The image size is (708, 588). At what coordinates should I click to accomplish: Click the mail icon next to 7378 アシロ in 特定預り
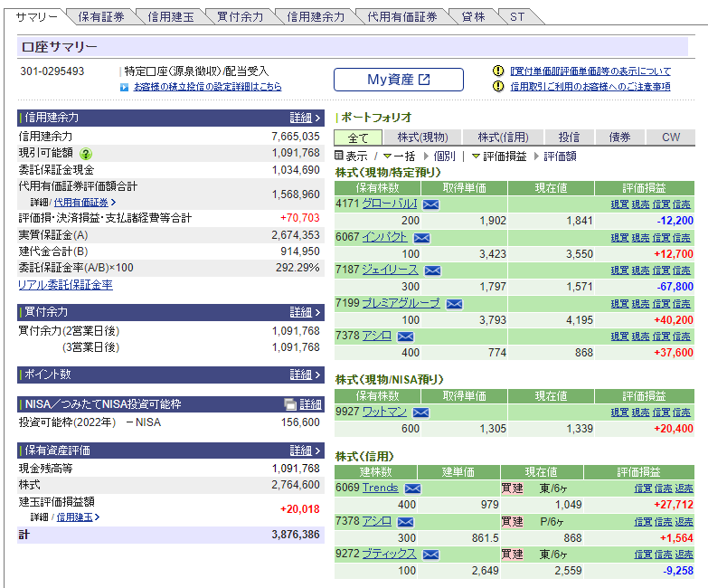405,337
